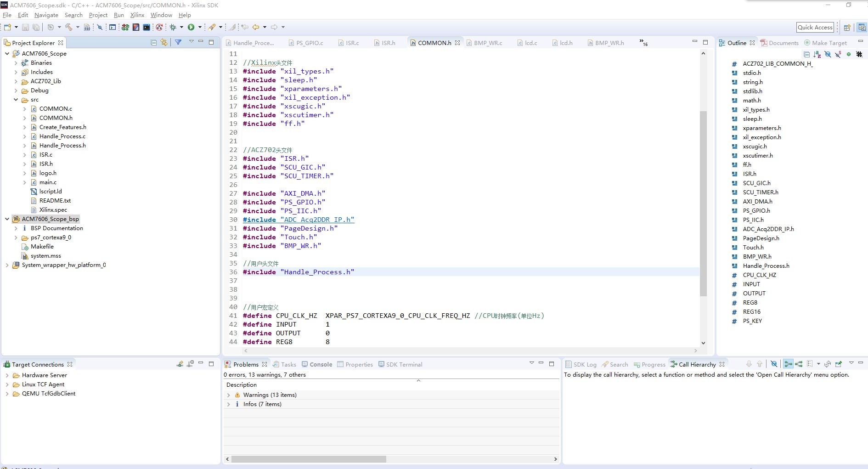Expand Infos (7 items) in Problems

229,404
